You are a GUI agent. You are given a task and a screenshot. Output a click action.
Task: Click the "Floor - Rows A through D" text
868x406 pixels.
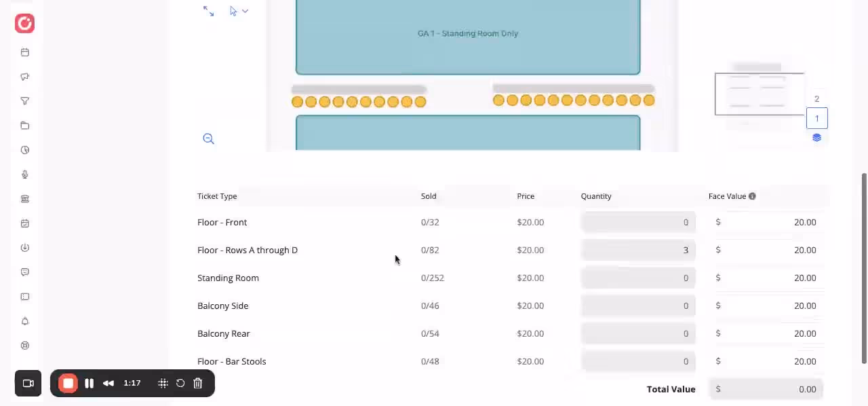point(248,250)
